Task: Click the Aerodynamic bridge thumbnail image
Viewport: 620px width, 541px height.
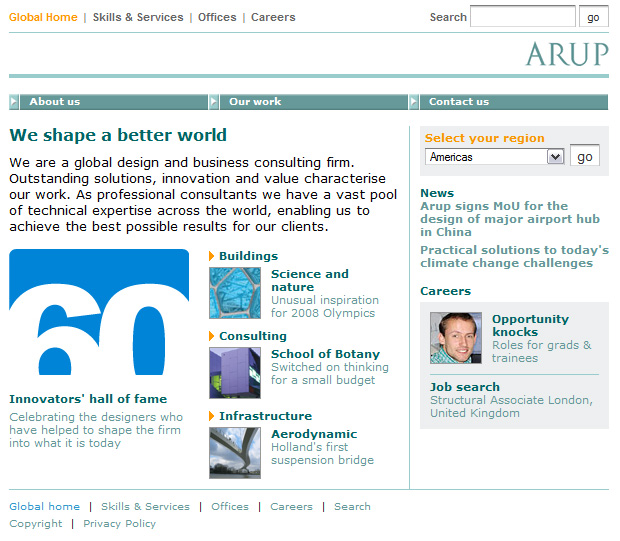Action: 235,453
